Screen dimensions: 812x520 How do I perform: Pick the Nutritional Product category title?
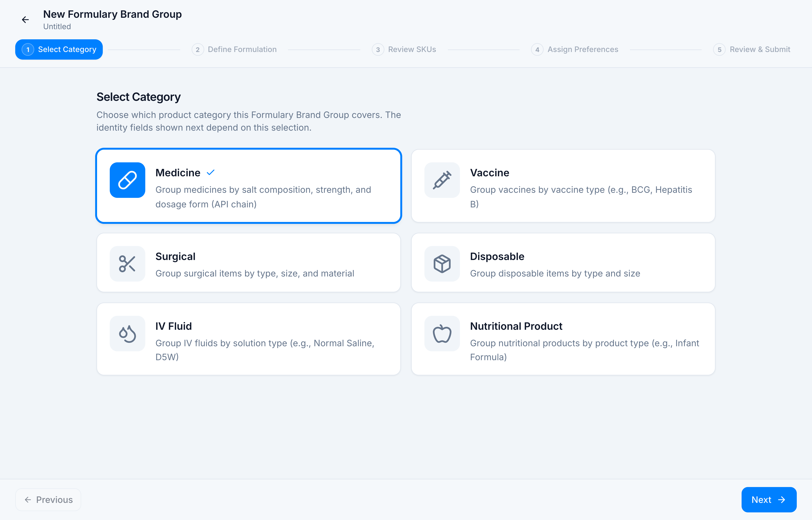pos(516,326)
